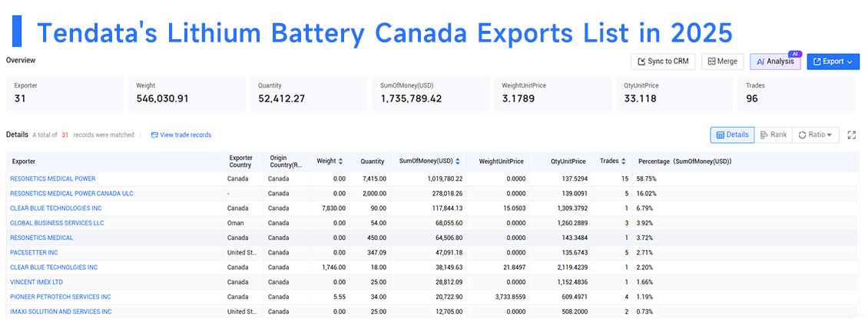Viewport: 868px width, 323px height.
Task: Click the Merge button
Action: [722, 62]
